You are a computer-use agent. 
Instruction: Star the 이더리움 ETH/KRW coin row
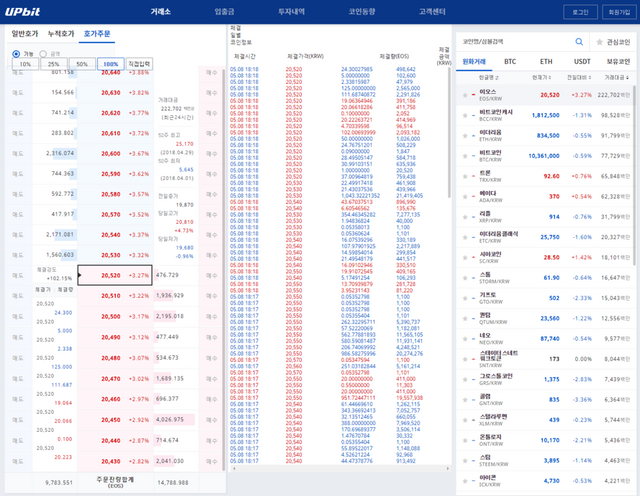tap(465, 136)
